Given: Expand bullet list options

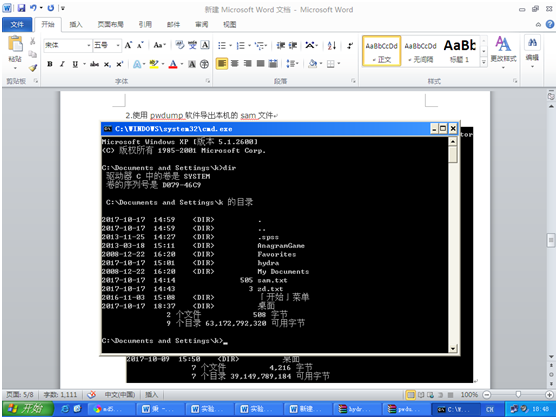Looking at the screenshot, I should (x=230, y=45).
